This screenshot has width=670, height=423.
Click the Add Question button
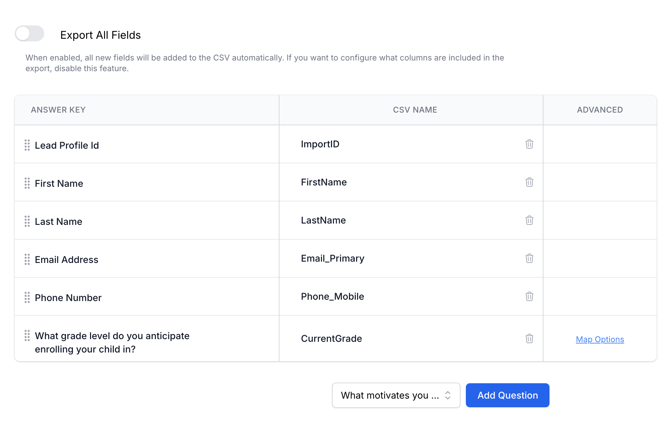coord(507,395)
